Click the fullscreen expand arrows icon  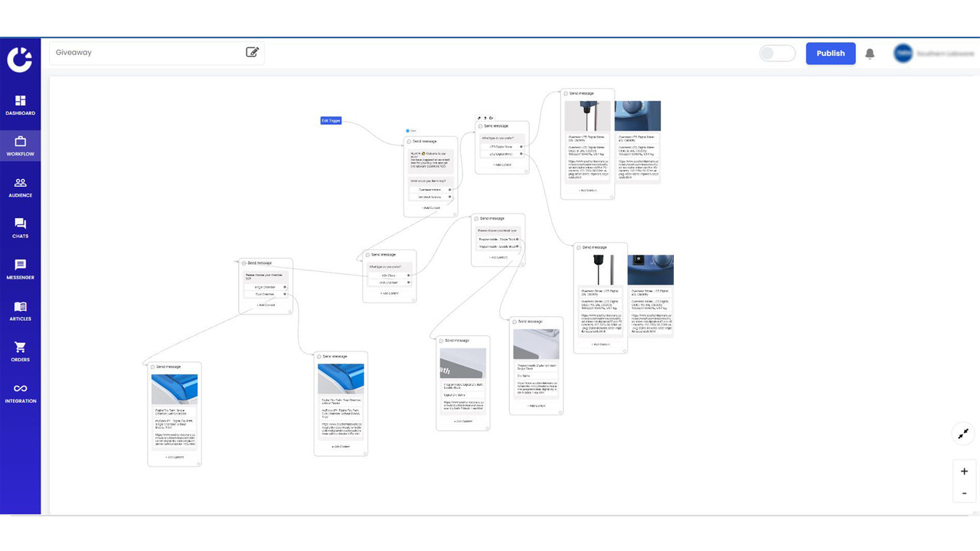click(x=963, y=433)
